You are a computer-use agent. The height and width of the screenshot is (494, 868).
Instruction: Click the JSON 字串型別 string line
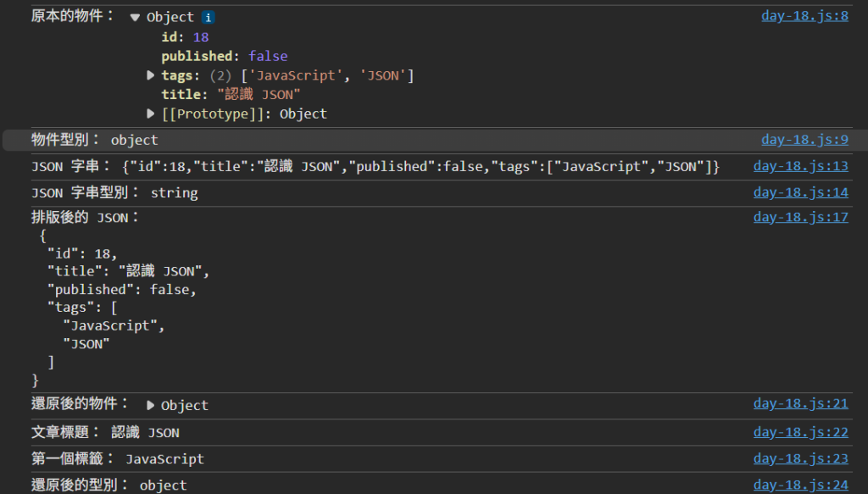click(114, 193)
